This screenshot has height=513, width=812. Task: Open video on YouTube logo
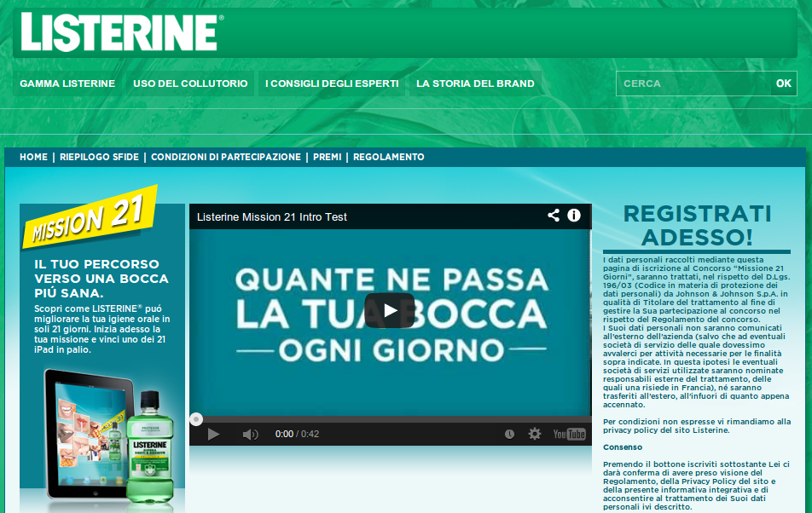tap(569, 434)
